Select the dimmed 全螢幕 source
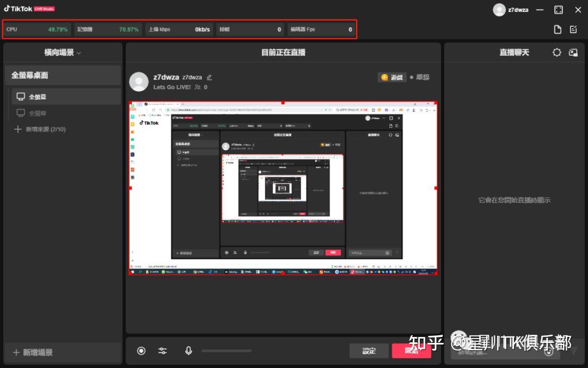This screenshot has width=588, height=368. pos(66,113)
